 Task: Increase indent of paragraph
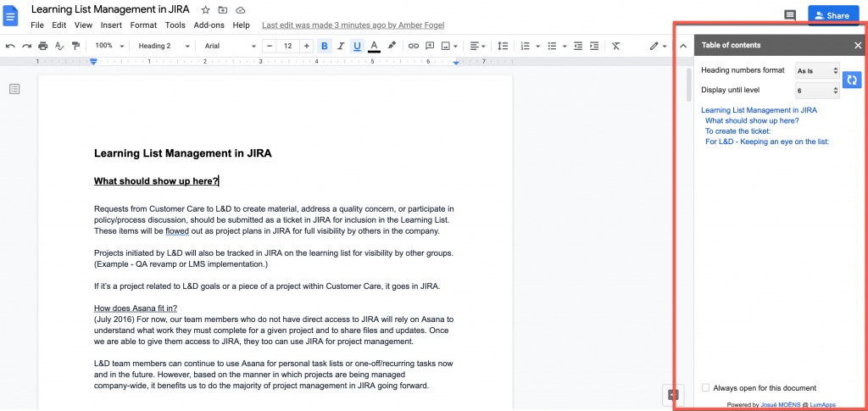point(594,46)
